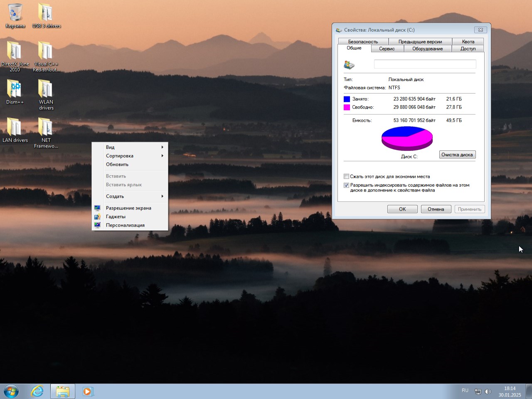Switch to the Сервис tab

coord(387,48)
